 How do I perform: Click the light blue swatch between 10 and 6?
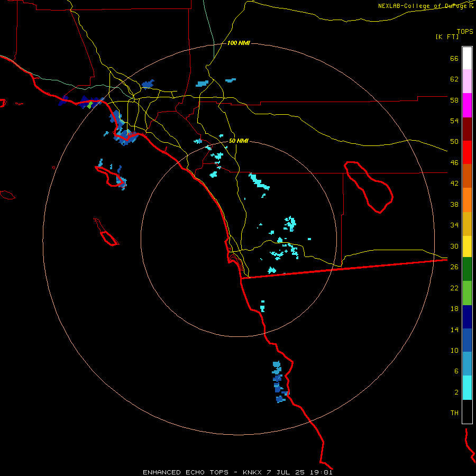467,364
